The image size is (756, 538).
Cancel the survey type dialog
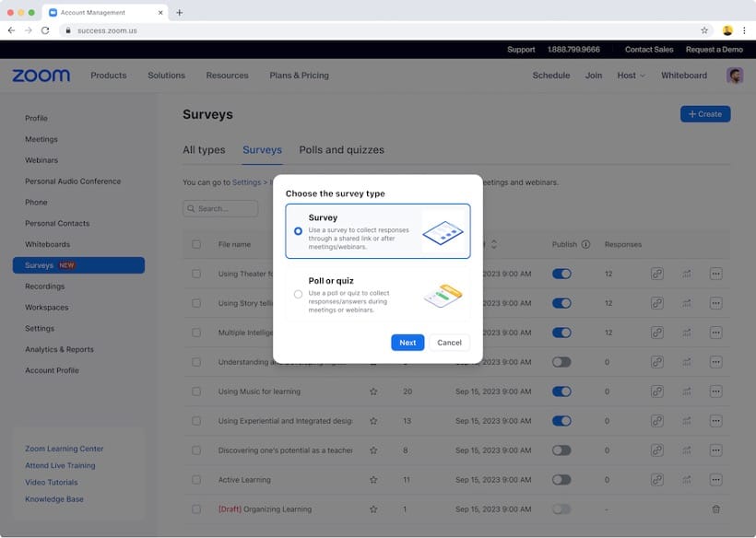point(449,343)
